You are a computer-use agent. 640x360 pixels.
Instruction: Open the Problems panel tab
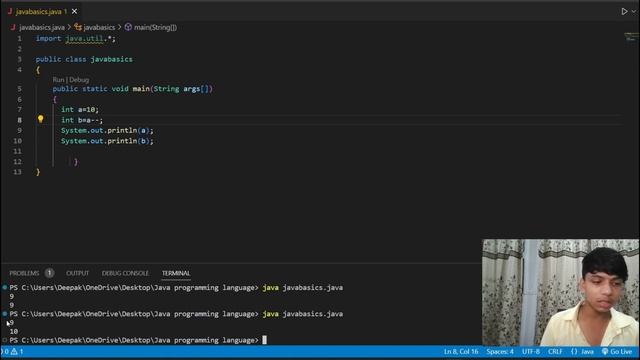[x=24, y=273]
